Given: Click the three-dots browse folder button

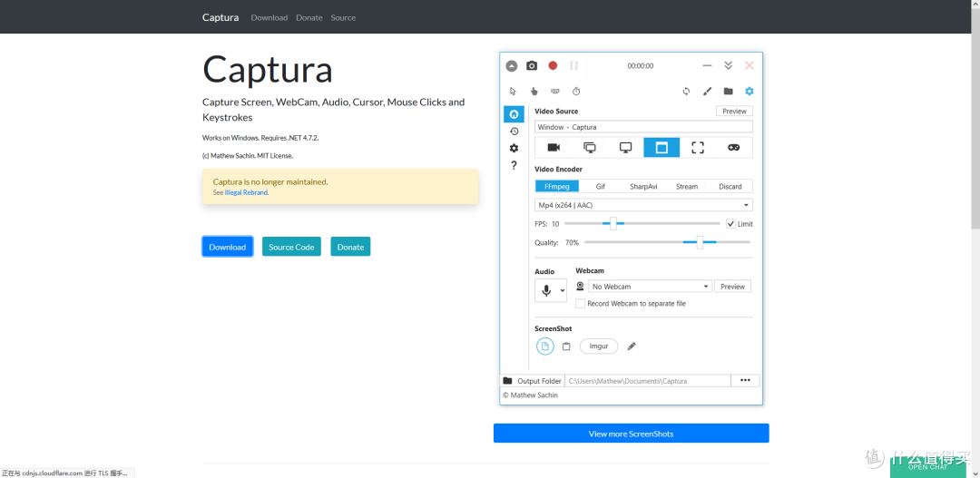Looking at the screenshot, I should coord(745,381).
